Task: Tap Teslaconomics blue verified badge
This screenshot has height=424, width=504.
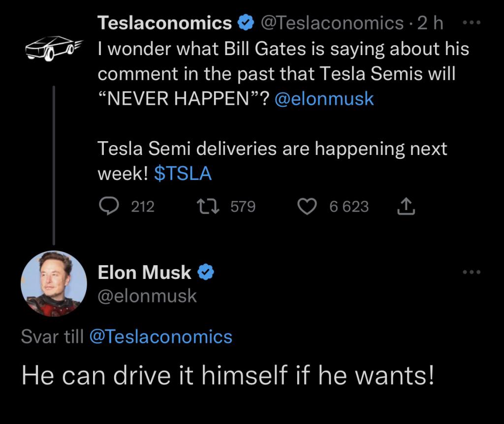Action: point(246,23)
